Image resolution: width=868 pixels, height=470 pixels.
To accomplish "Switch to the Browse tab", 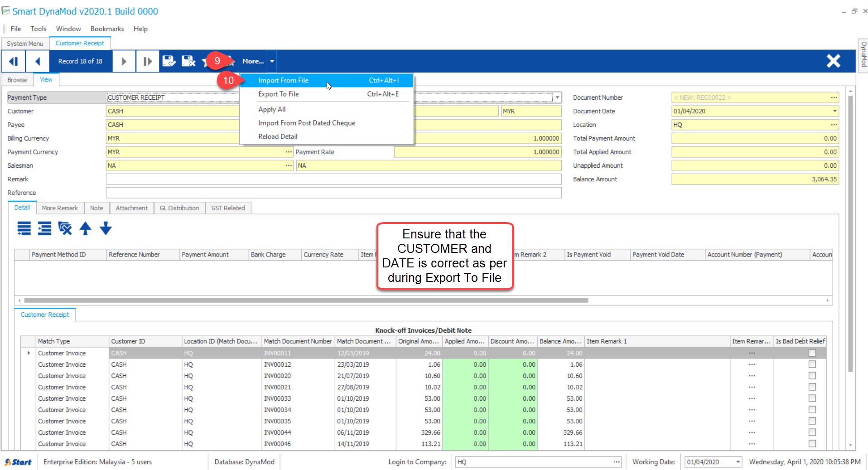I will [17, 80].
